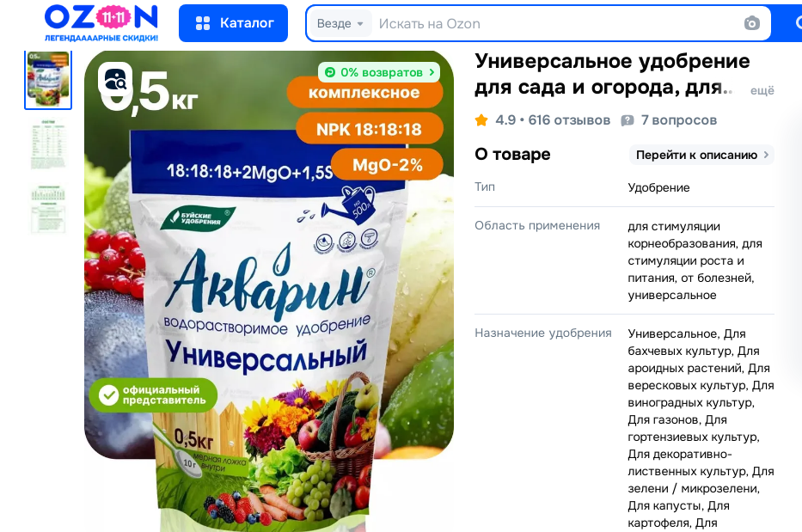Open the 7 вопросов link
This screenshot has height=532, width=802.
tap(679, 120)
